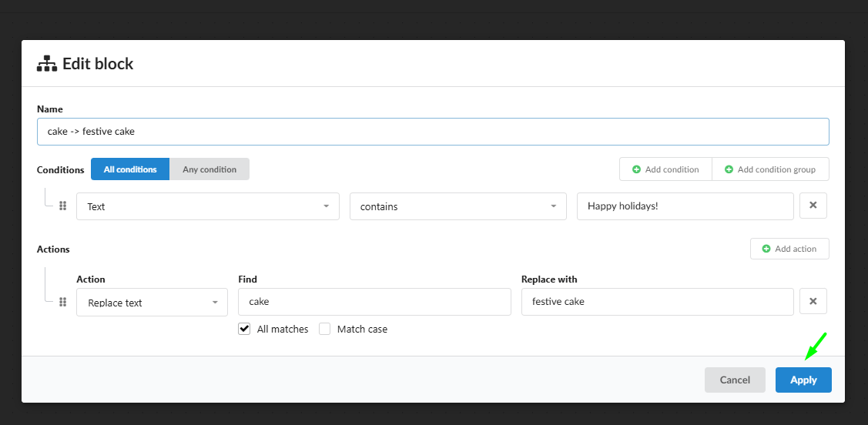Apply the block changes
The width and height of the screenshot is (868, 425).
click(803, 380)
